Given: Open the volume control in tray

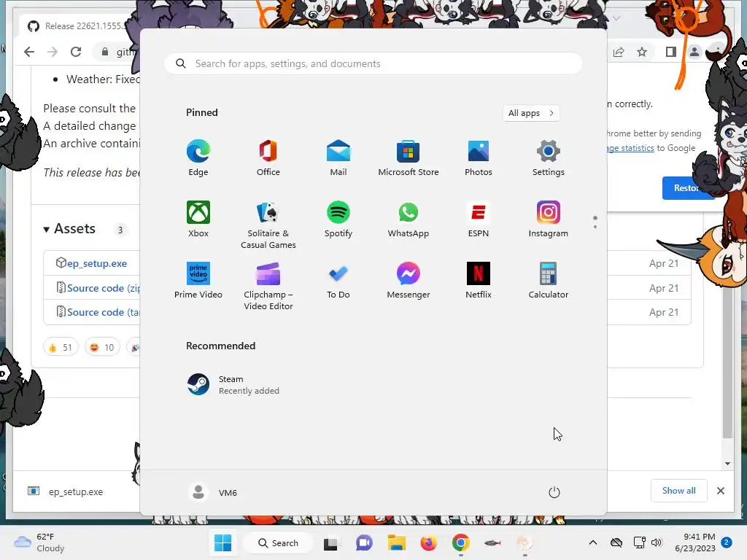Looking at the screenshot, I should [x=657, y=542].
